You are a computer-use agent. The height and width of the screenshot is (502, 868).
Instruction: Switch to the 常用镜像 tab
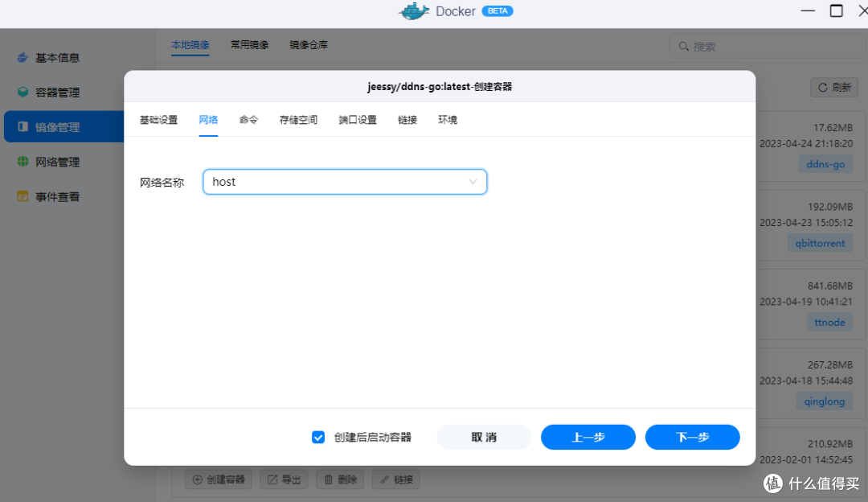pos(249,45)
